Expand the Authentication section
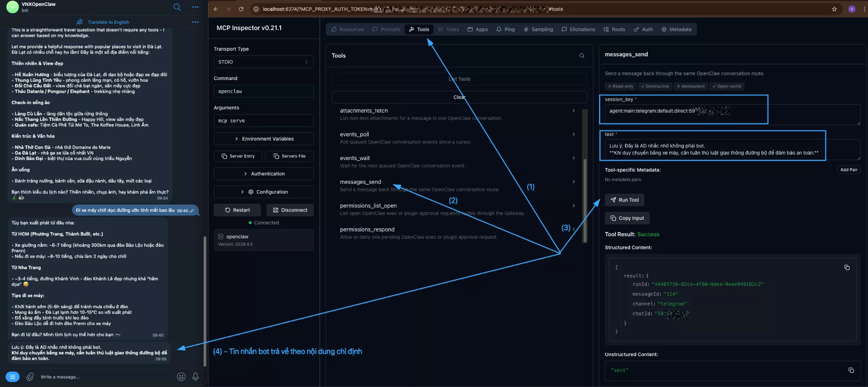 coord(263,174)
